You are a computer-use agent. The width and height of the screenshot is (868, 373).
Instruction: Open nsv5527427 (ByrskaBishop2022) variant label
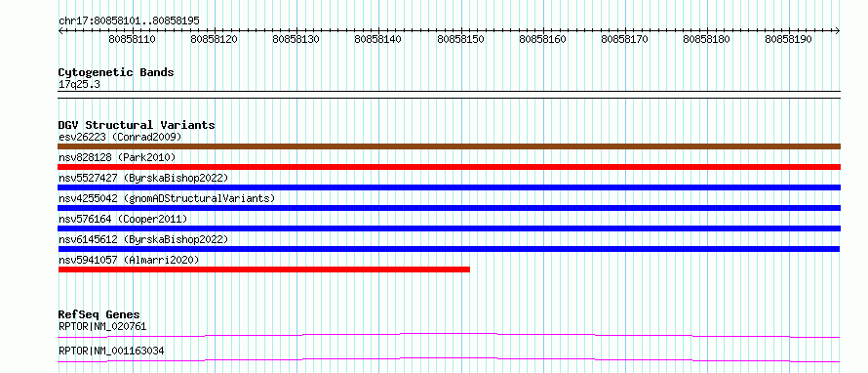click(143, 178)
